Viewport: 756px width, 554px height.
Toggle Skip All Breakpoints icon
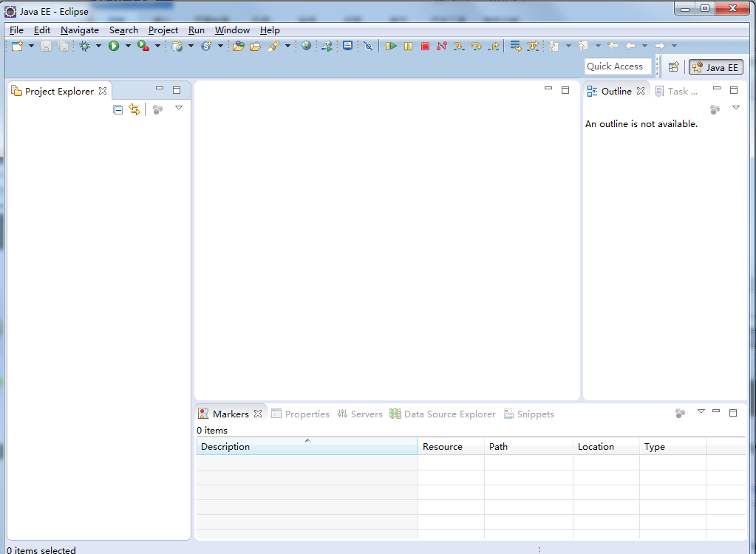click(x=368, y=46)
